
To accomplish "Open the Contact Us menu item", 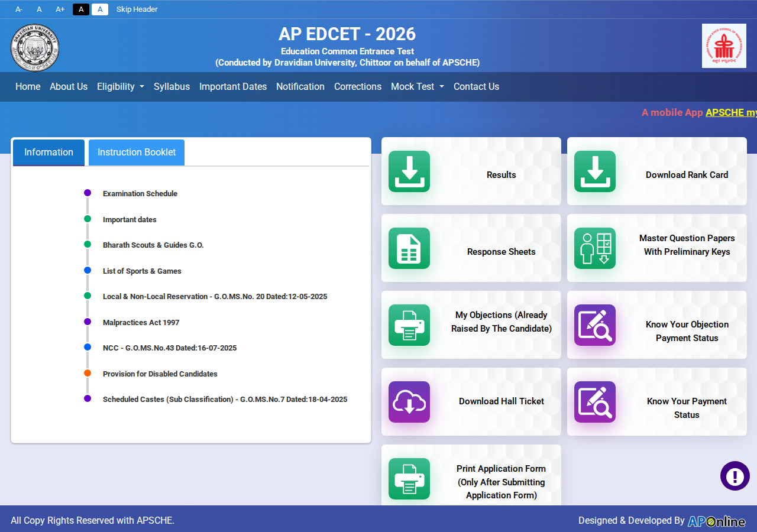I will [476, 86].
